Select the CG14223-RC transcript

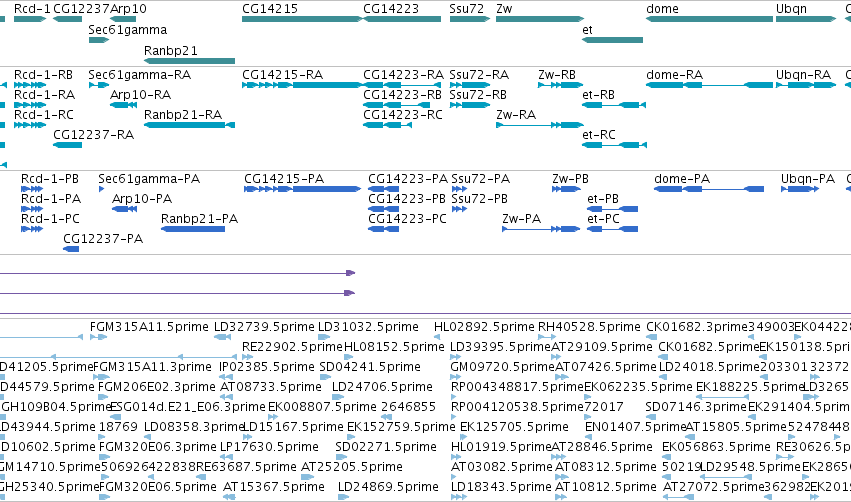click(x=388, y=125)
